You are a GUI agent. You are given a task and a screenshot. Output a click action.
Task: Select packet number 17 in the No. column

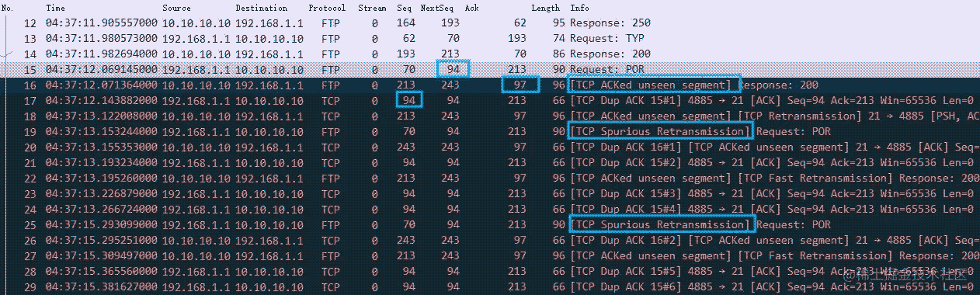click(30, 101)
